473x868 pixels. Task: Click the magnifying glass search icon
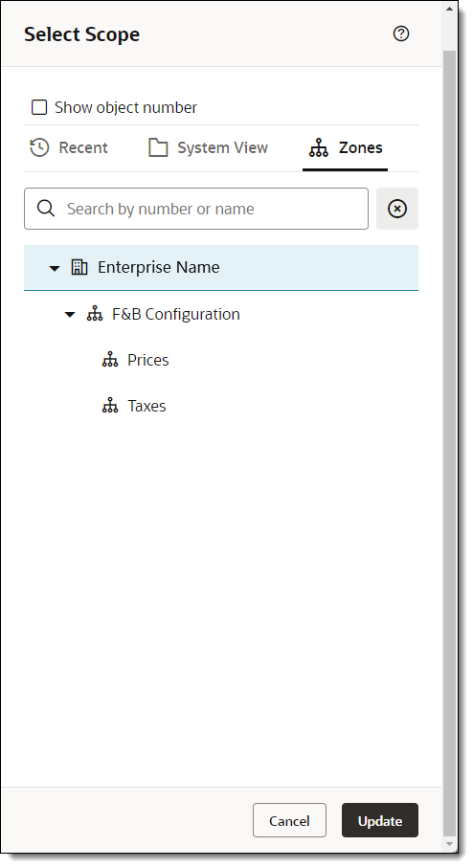coord(46,209)
